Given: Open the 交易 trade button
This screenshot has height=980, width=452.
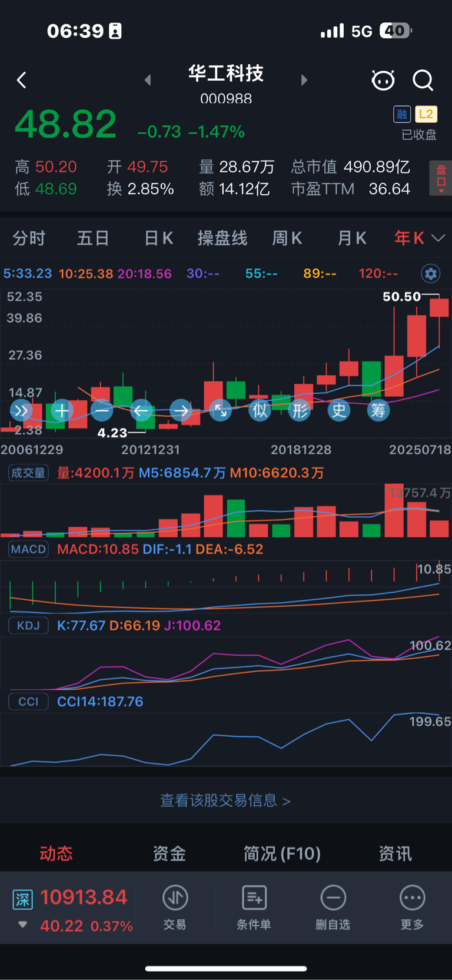Looking at the screenshot, I should (x=175, y=908).
